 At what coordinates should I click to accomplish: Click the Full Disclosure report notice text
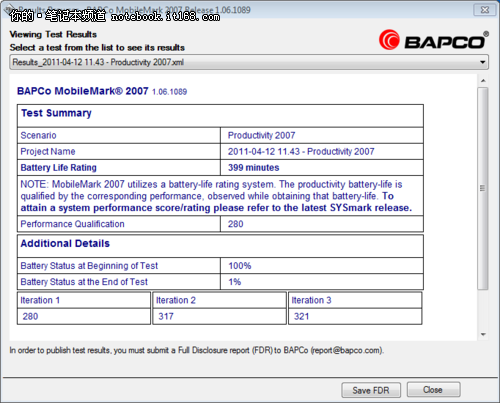click(x=197, y=350)
